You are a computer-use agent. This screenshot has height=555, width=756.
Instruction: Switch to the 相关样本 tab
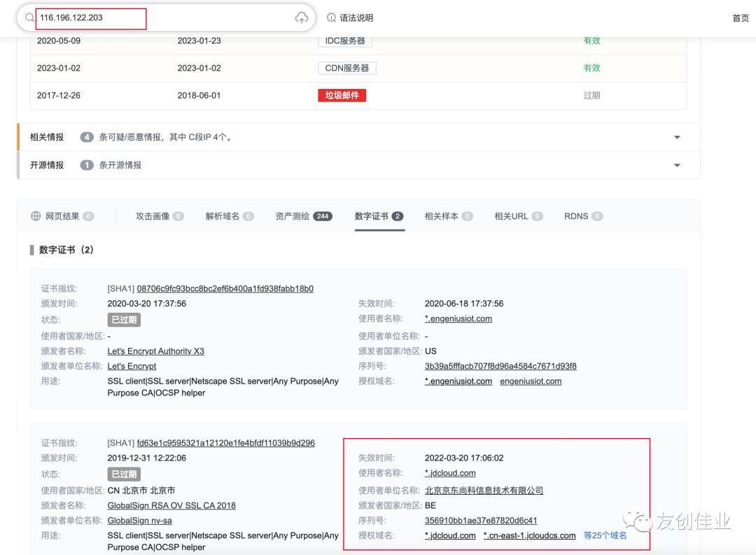pos(449,216)
